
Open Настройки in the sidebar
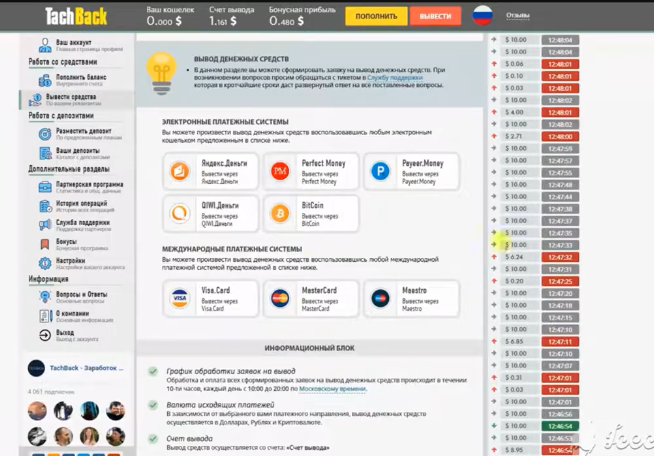[70, 261]
